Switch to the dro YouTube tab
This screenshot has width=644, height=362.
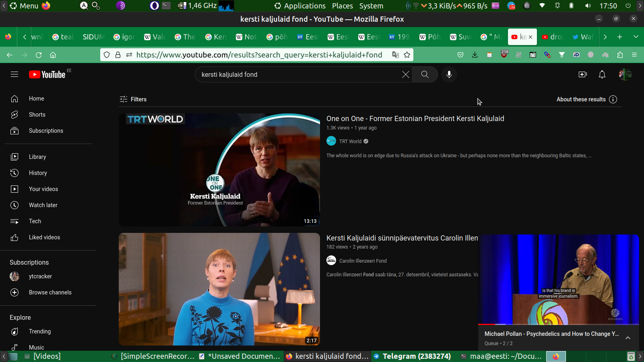pyautogui.click(x=552, y=37)
